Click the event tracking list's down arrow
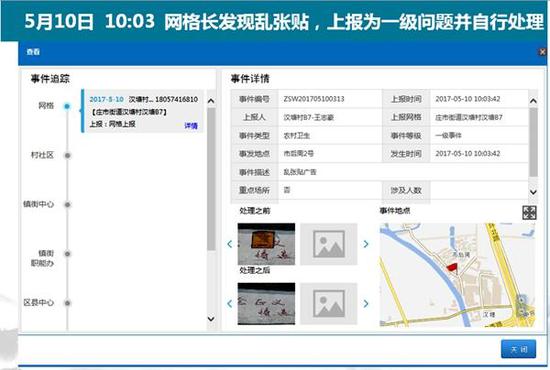 pyautogui.click(x=211, y=319)
